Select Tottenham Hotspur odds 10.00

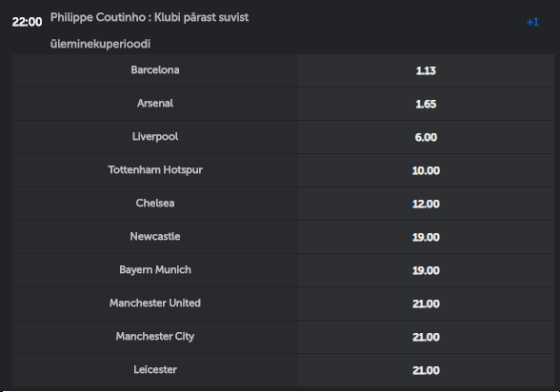426,170
